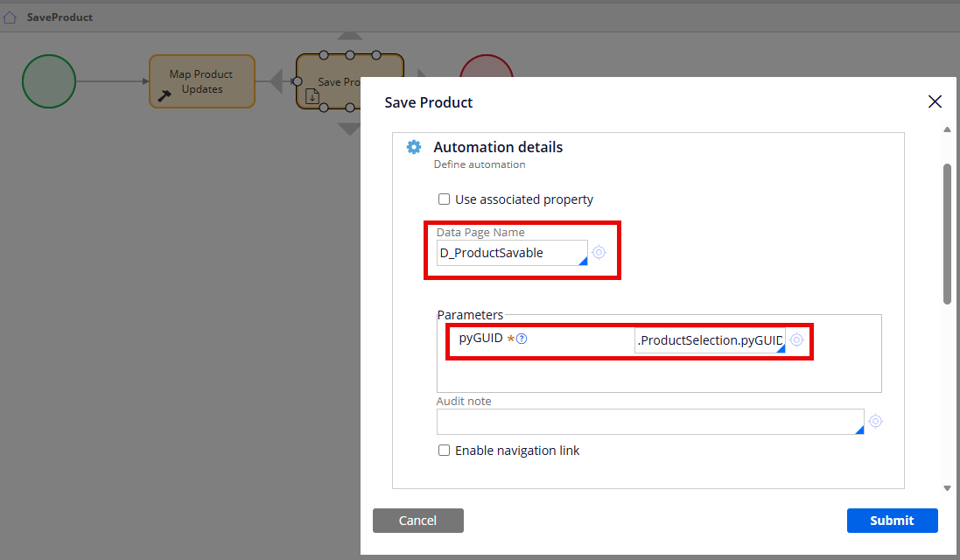Click the Automation details gear icon

[x=414, y=147]
